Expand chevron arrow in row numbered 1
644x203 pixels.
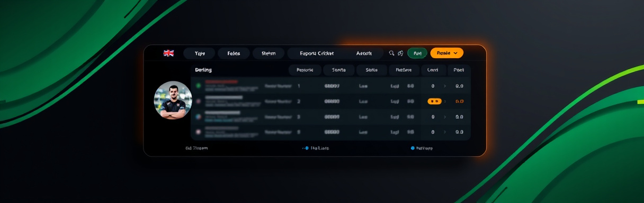(445, 86)
